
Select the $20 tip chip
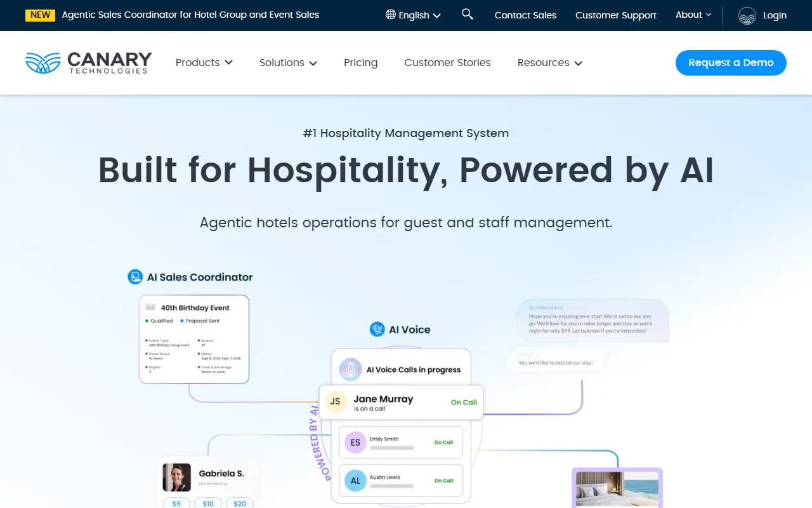click(240, 503)
